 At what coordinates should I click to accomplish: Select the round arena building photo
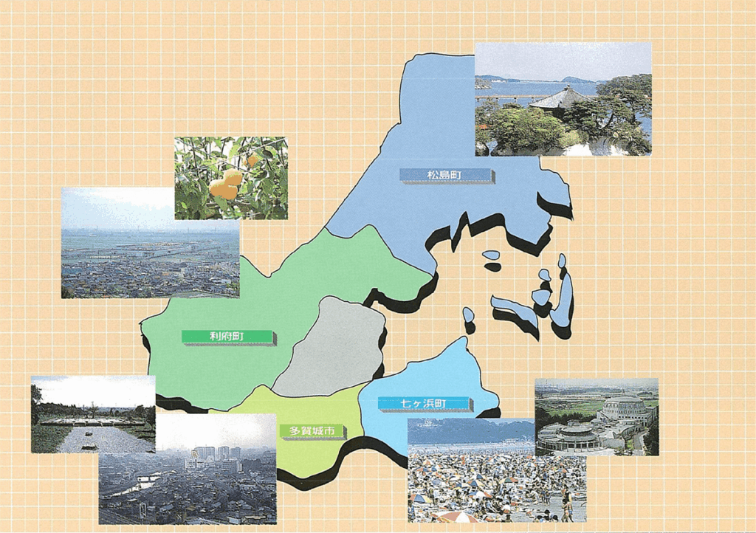click(x=596, y=417)
